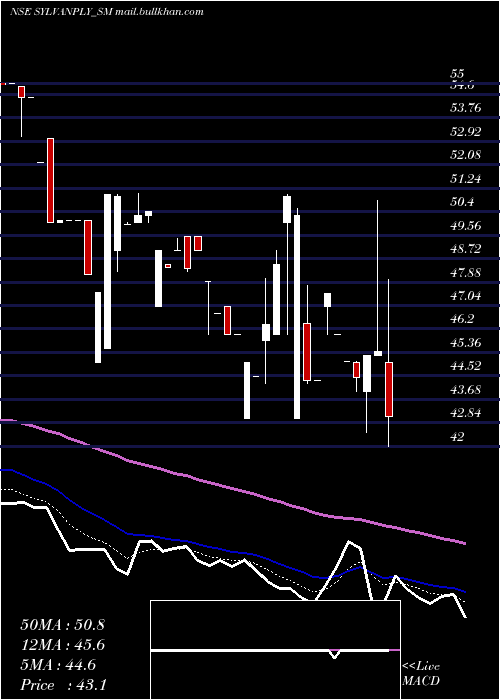The height and width of the screenshot is (700, 500).
Task: Click the 46.2 price axis label
Action: click(x=462, y=319)
